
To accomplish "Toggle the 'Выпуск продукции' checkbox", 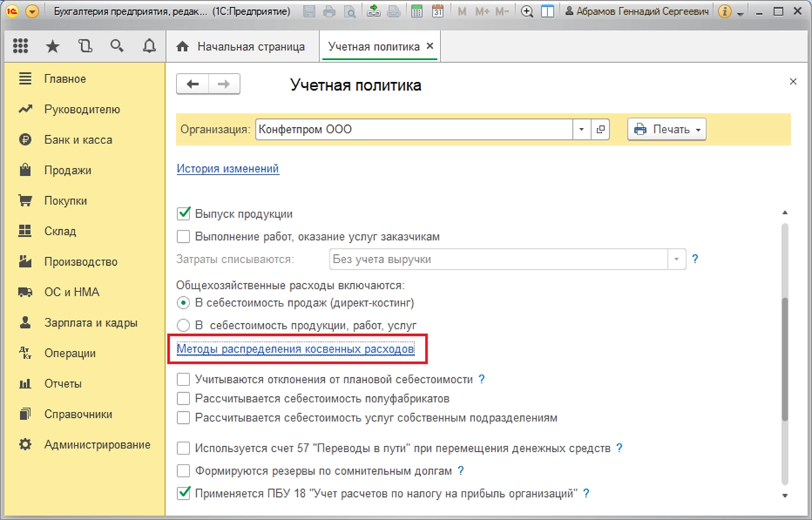I will [183, 214].
